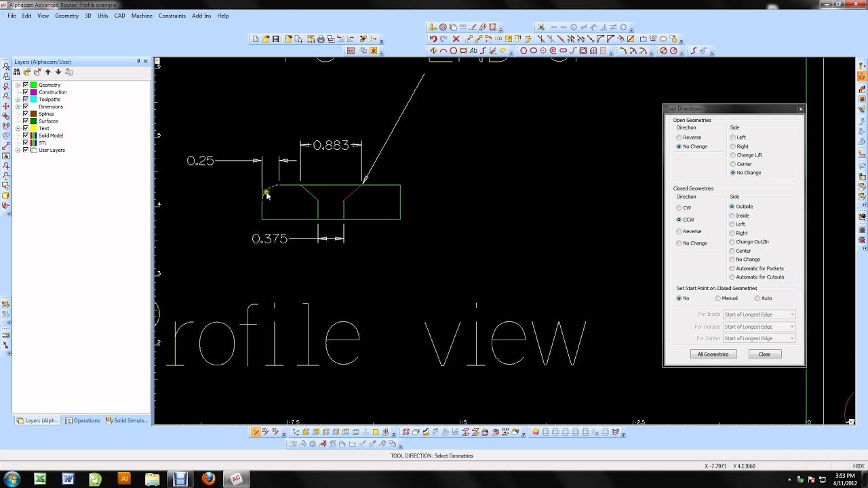This screenshot has height=488, width=868.
Task: Click the Pan red cross-arrows icon
Action: (6, 106)
